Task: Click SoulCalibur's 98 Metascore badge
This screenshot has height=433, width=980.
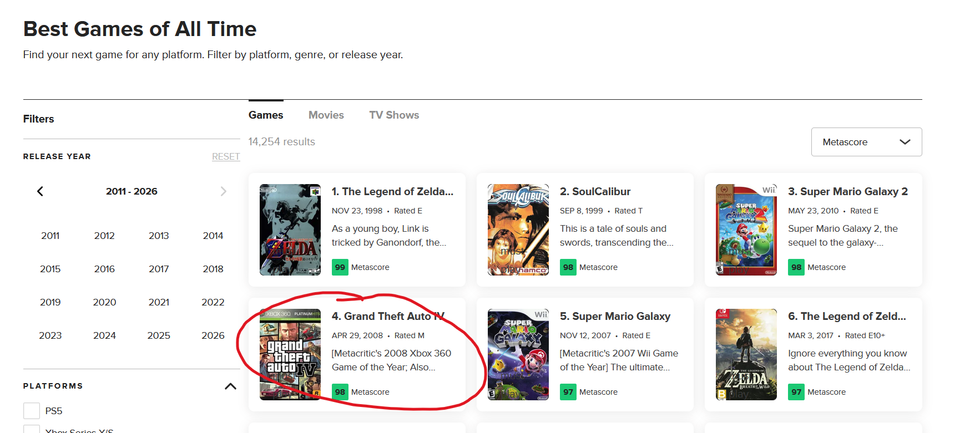Action: [568, 267]
